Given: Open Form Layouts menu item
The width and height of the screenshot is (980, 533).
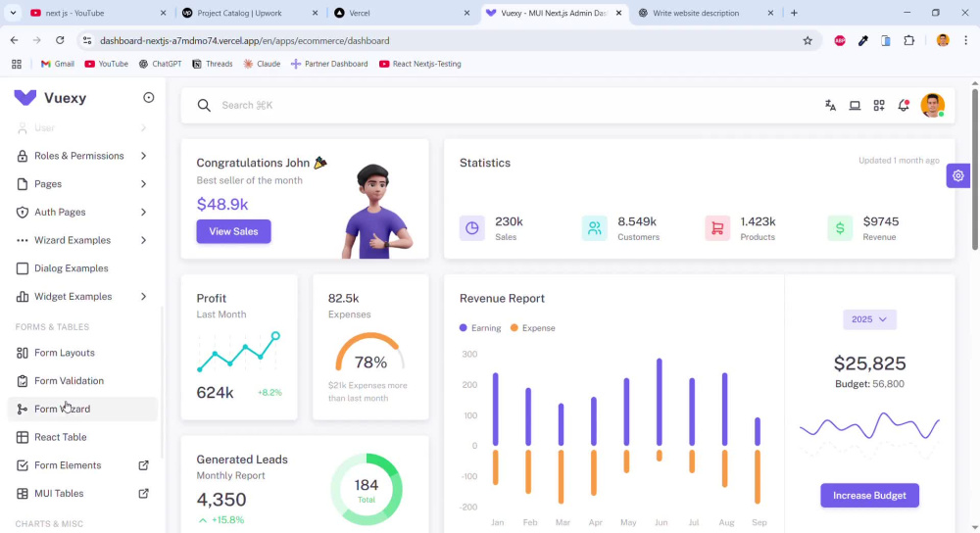Looking at the screenshot, I should coord(82,353).
